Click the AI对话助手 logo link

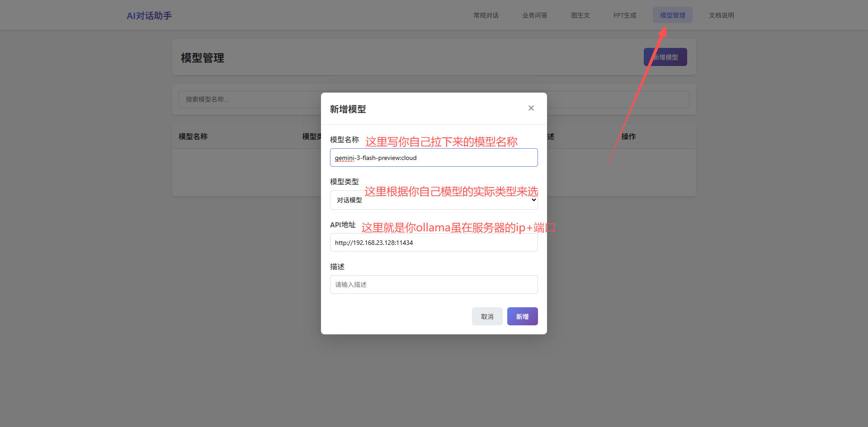click(x=149, y=16)
